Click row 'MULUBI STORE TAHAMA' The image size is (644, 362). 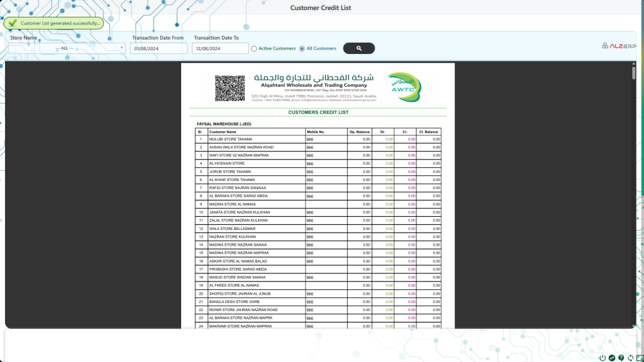318,140
